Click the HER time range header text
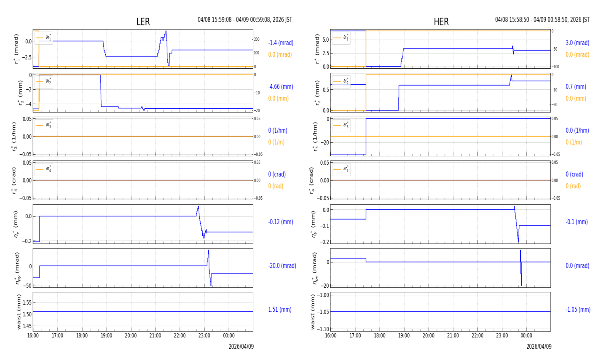Image resolution: width=595 pixels, height=364 pixels. (x=542, y=20)
